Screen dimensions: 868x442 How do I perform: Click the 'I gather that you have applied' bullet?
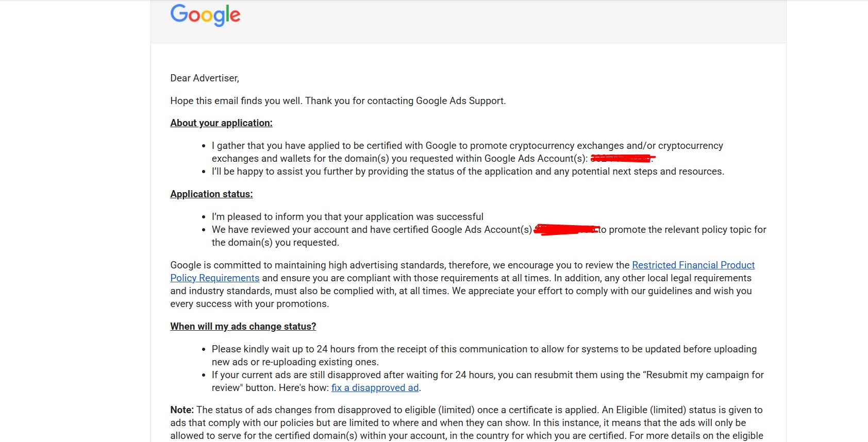[x=468, y=152]
